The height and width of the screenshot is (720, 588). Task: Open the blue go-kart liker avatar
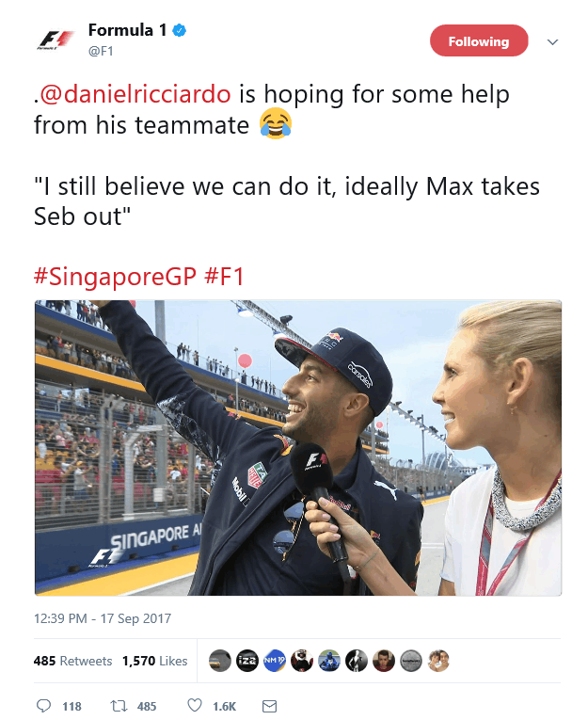329,661
